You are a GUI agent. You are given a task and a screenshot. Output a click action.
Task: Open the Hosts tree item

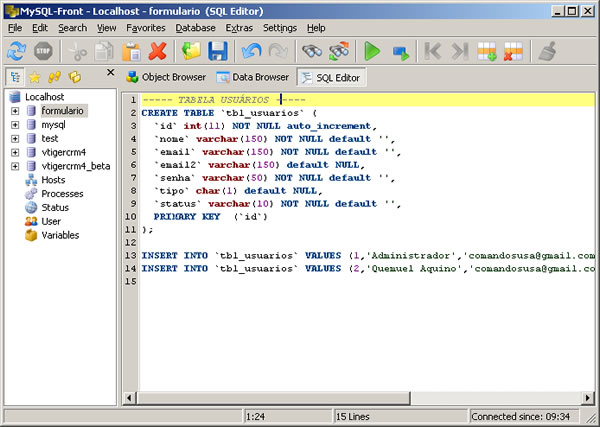pos(53,180)
